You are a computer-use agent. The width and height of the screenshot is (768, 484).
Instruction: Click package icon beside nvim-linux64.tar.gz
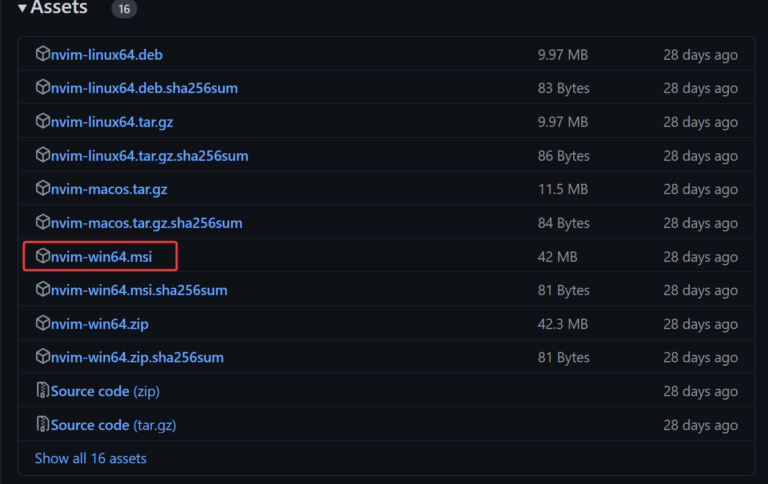click(42, 122)
